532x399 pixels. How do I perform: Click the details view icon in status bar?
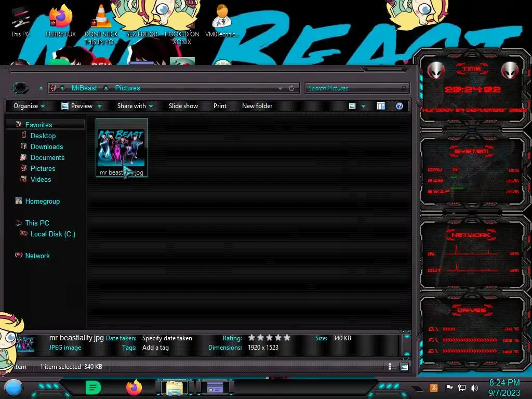click(x=390, y=367)
